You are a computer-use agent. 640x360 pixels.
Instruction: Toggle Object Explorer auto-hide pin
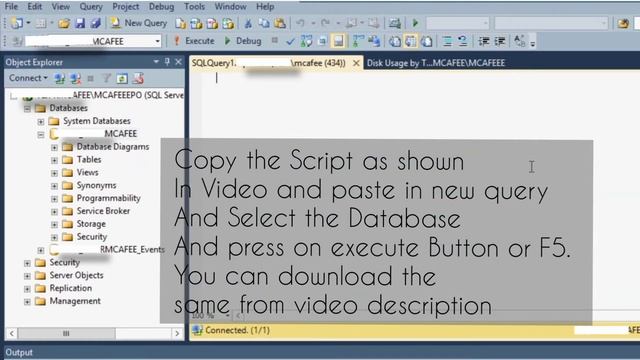(167, 62)
